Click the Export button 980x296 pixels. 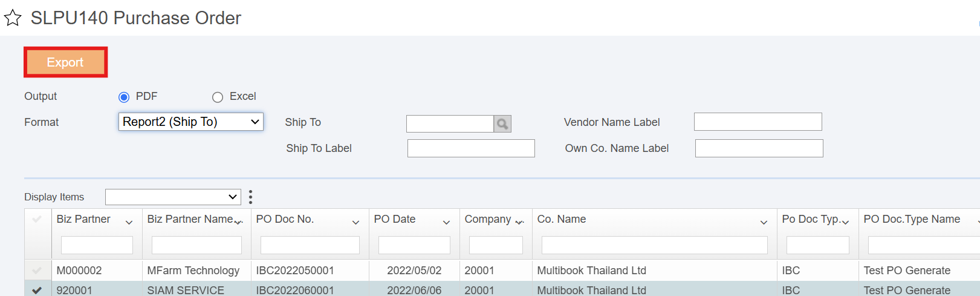pos(65,62)
